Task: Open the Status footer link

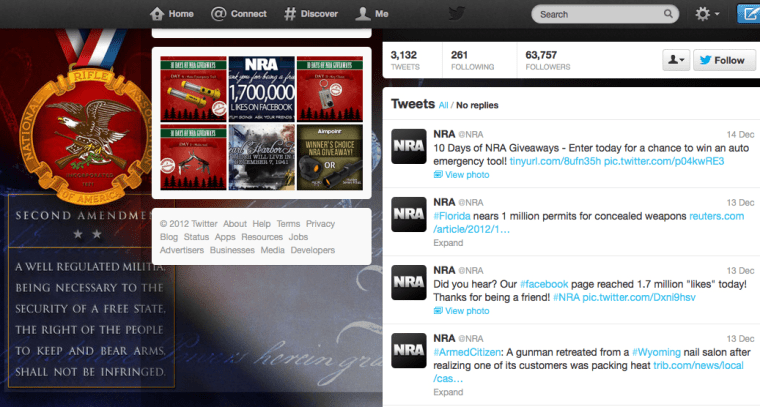Action: (x=196, y=237)
